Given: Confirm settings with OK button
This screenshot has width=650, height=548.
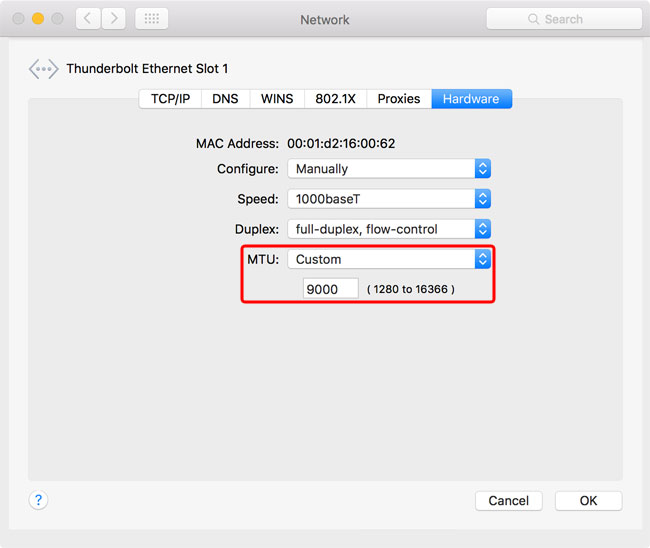Looking at the screenshot, I should coord(588,500).
